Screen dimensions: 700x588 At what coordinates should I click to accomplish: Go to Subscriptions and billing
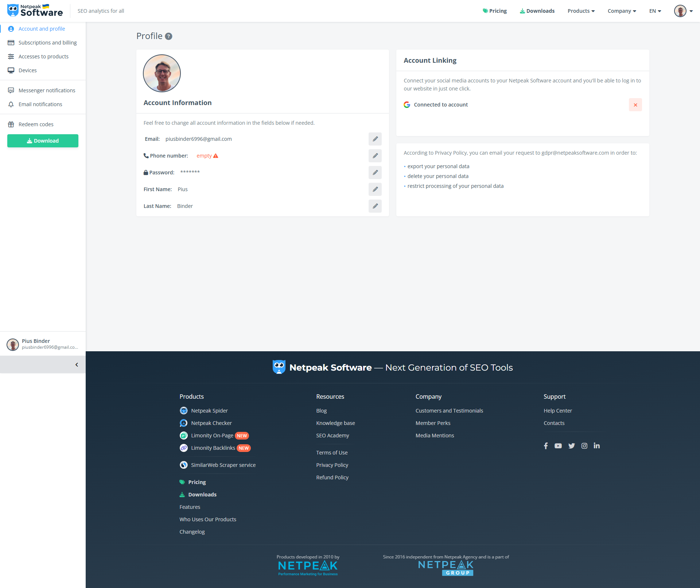tap(47, 43)
